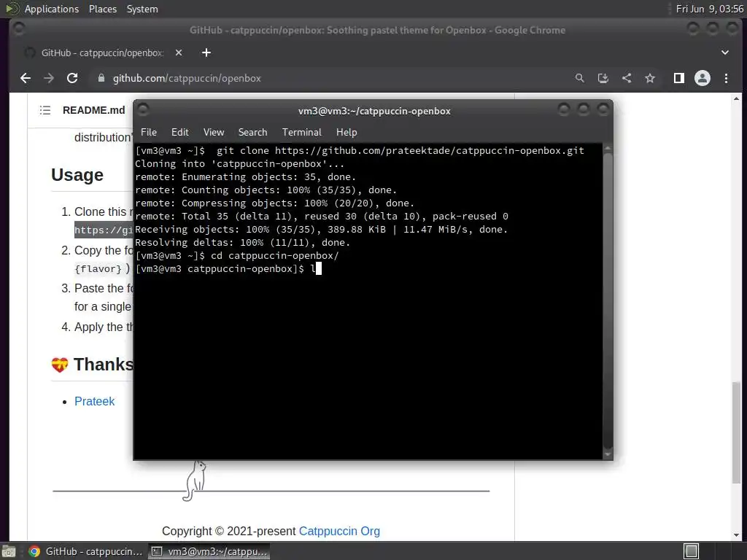The image size is (747, 560).
Task: Follow the Prateek link
Action: 94,402
